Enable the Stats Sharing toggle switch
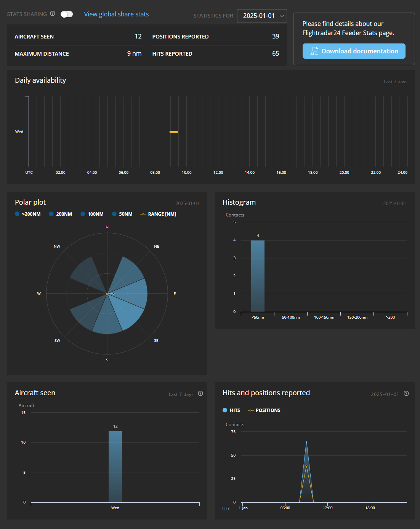This screenshot has width=420, height=529. pyautogui.click(x=67, y=14)
